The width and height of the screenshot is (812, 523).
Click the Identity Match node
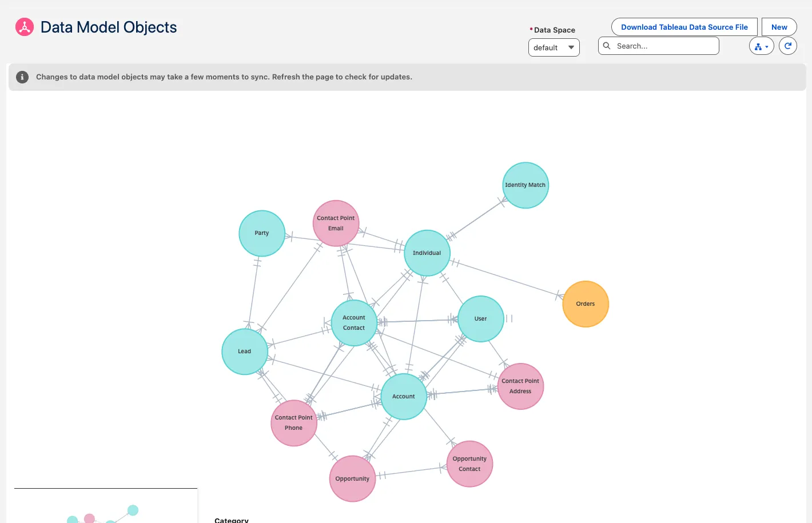pyautogui.click(x=525, y=185)
